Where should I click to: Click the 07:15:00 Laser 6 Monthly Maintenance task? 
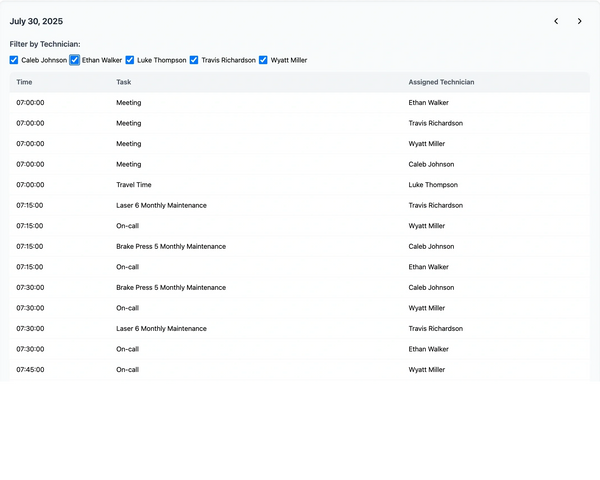click(x=161, y=205)
